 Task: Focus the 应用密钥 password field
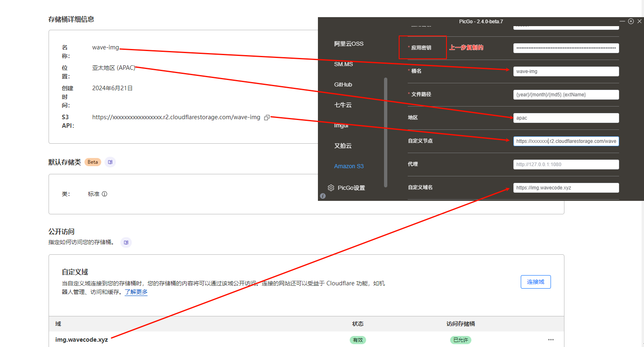tap(566, 48)
